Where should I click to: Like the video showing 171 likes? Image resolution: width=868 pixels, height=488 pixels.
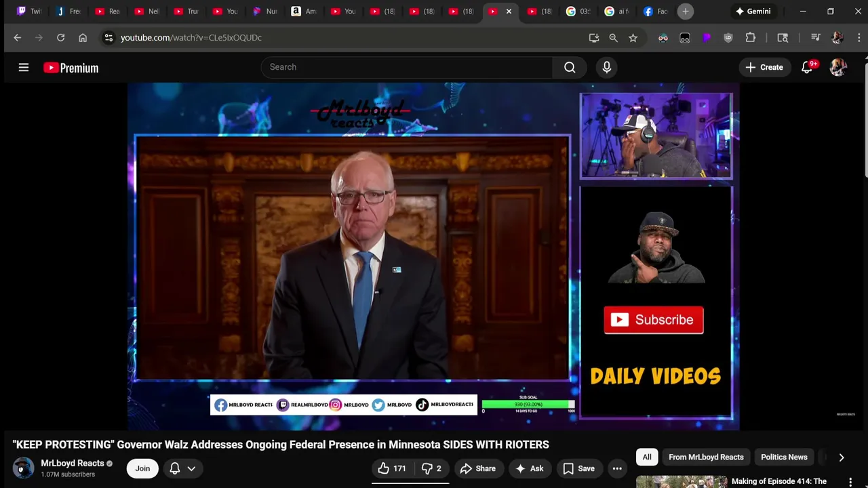(392, 468)
